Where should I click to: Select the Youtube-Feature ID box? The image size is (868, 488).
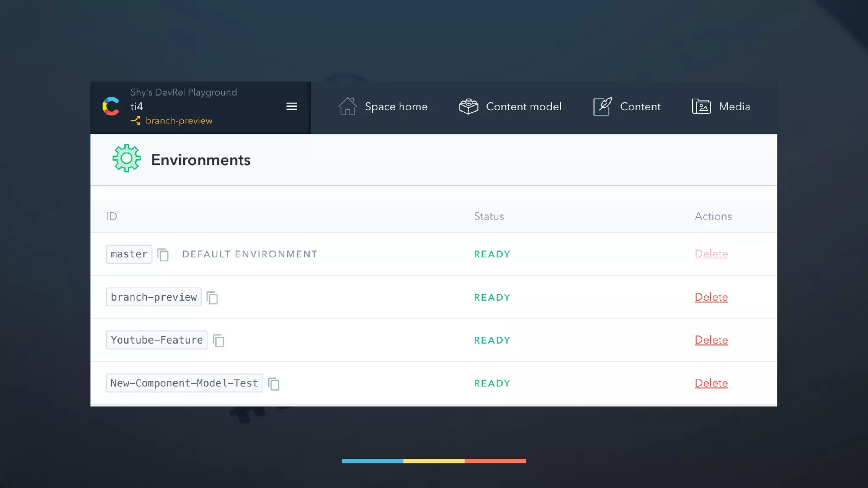[x=156, y=340]
